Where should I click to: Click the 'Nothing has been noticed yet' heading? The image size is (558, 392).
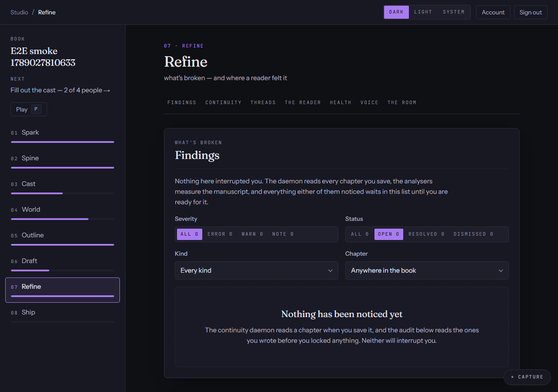pyautogui.click(x=342, y=314)
